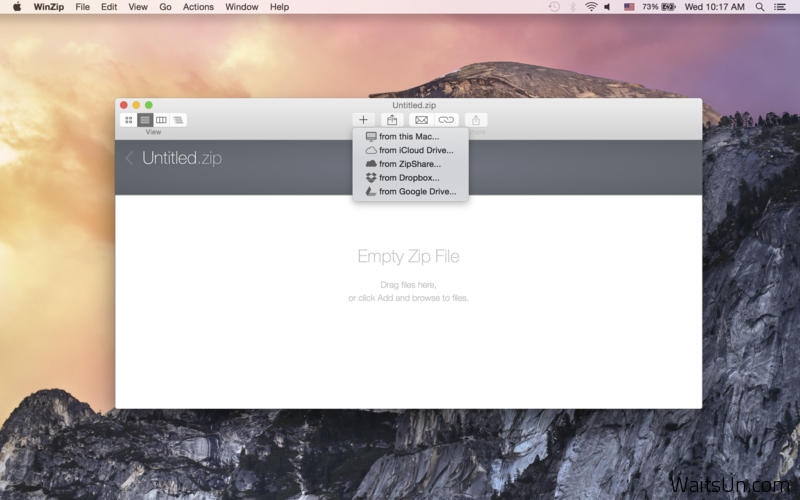Click the Wed 10:17 AM clock

tap(714, 7)
